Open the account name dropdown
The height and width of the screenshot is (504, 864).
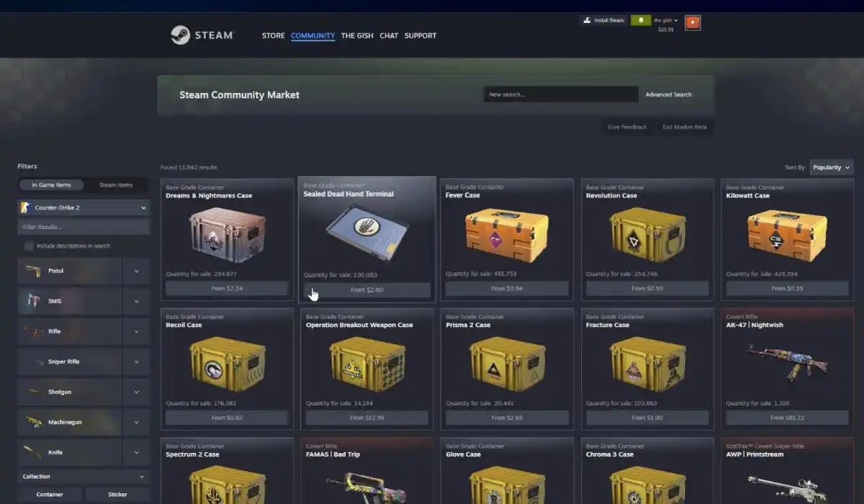(x=665, y=20)
